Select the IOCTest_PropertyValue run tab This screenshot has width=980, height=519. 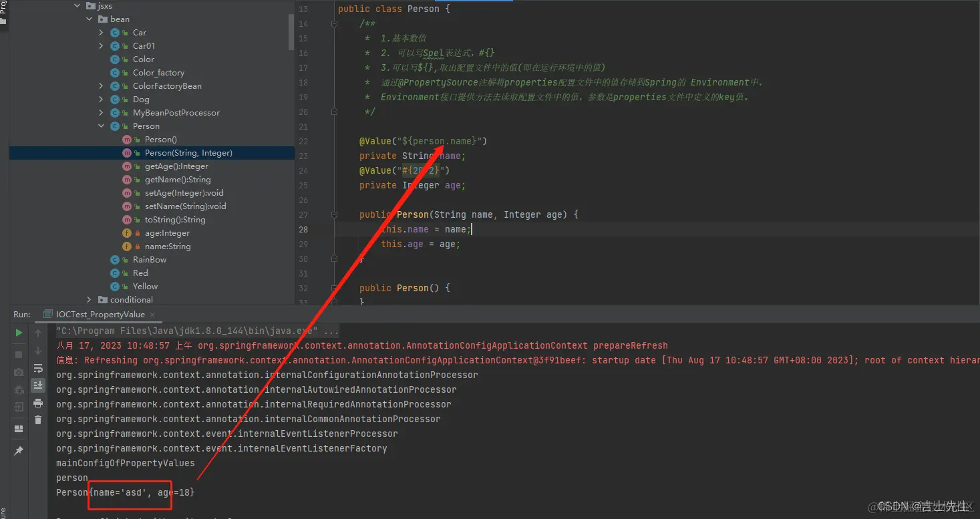(100, 315)
